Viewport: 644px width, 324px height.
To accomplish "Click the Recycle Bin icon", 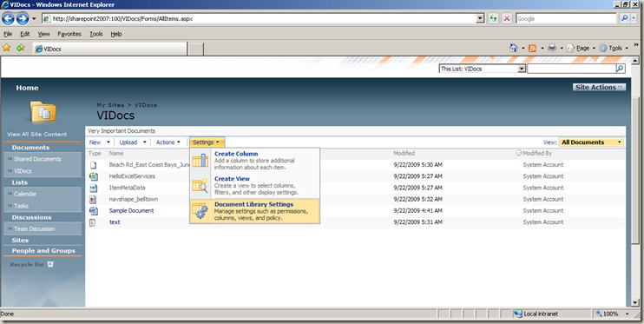I will (50, 264).
